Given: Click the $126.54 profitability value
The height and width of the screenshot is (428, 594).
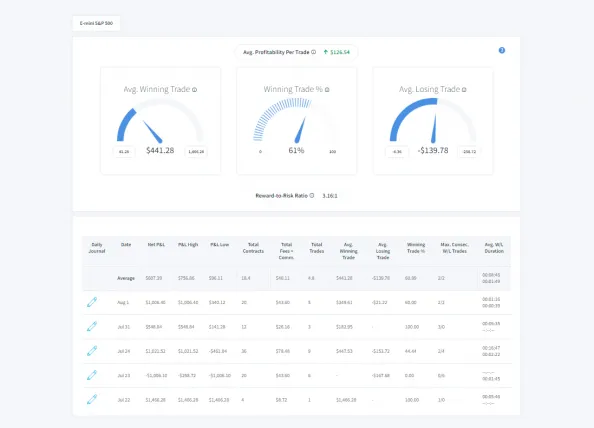Looking at the screenshot, I should (x=340, y=52).
